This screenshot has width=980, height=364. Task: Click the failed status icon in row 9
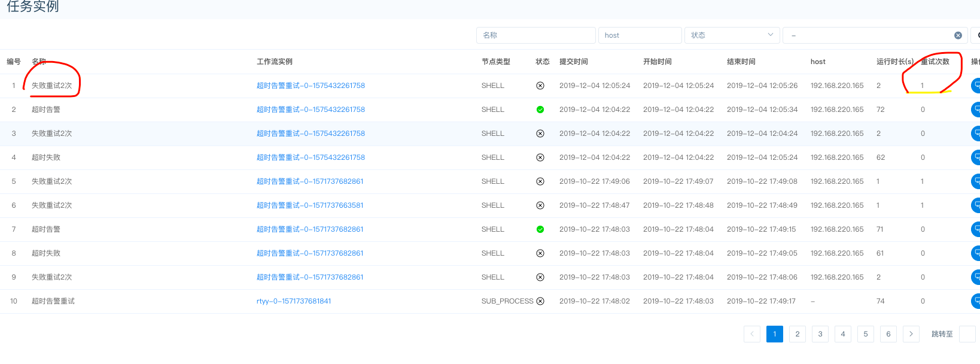[x=540, y=277]
